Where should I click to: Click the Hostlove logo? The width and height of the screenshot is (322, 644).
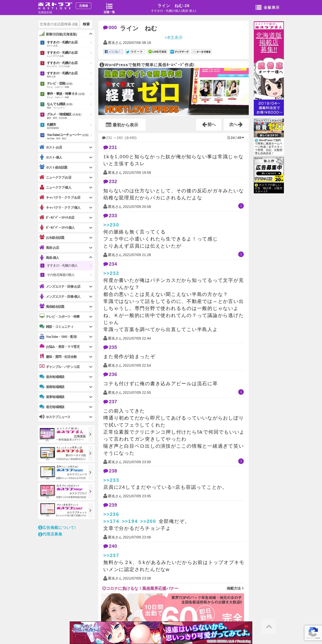pos(55,6)
